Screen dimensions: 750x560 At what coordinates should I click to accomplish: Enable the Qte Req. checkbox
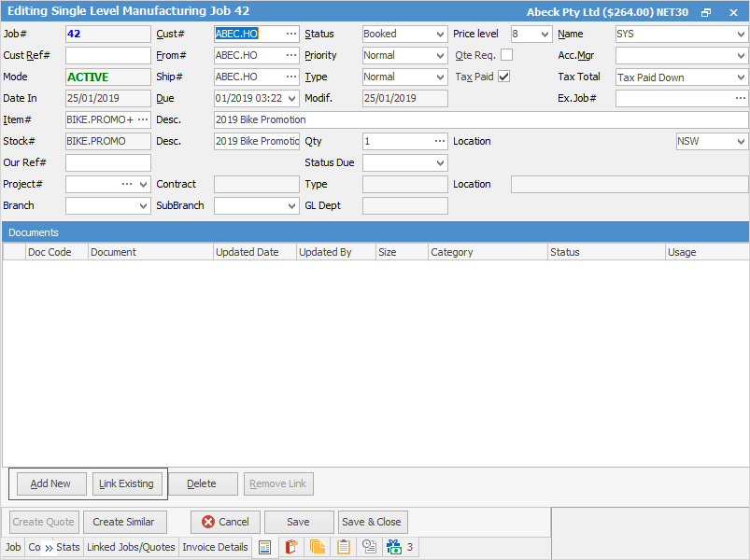(x=506, y=55)
